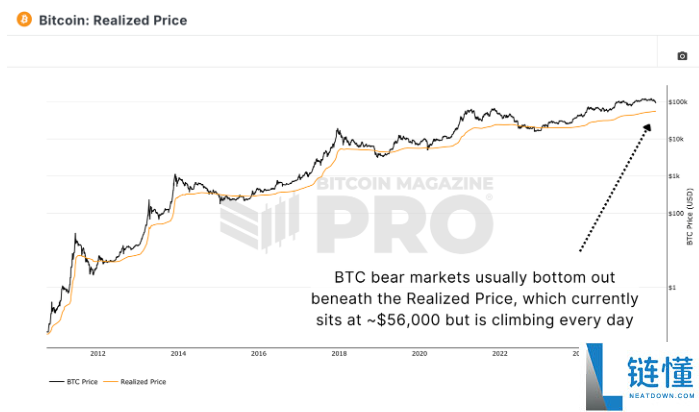
Task: Click the $100k label on the y-axis
Action: click(675, 102)
